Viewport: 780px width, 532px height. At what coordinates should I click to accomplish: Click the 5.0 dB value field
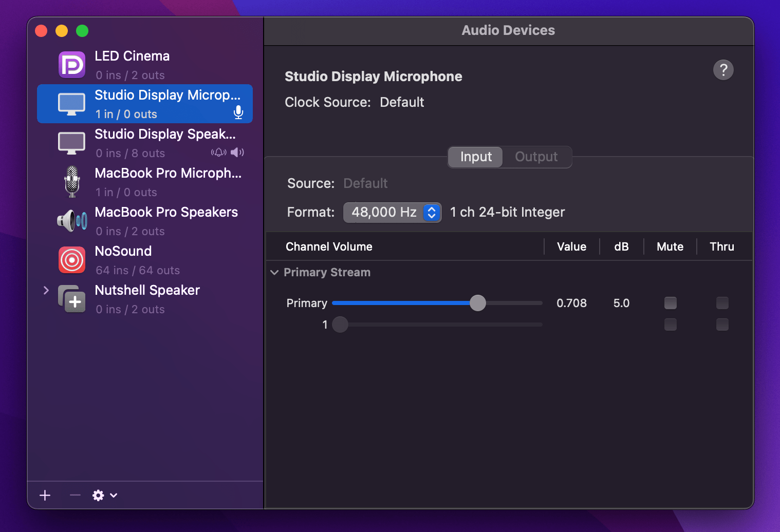click(x=621, y=303)
